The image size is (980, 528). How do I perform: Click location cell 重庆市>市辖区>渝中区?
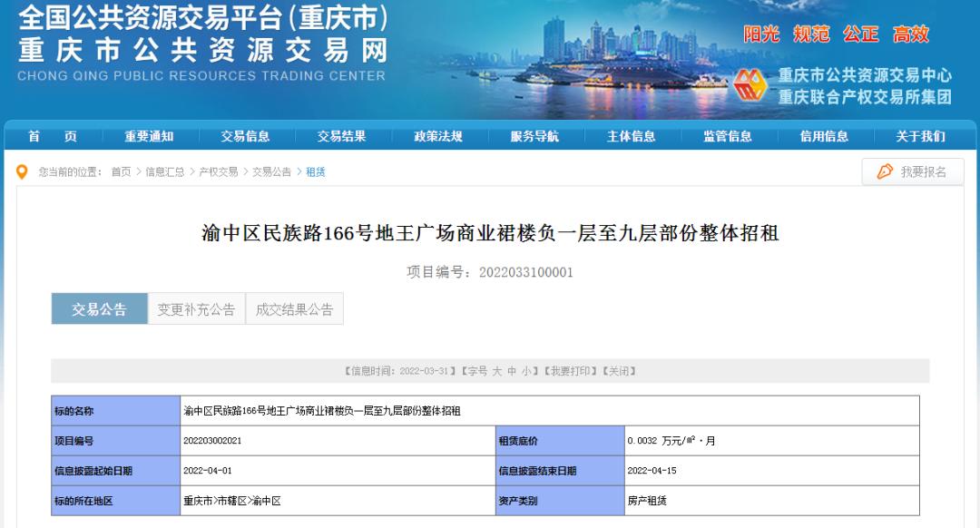(x=338, y=501)
